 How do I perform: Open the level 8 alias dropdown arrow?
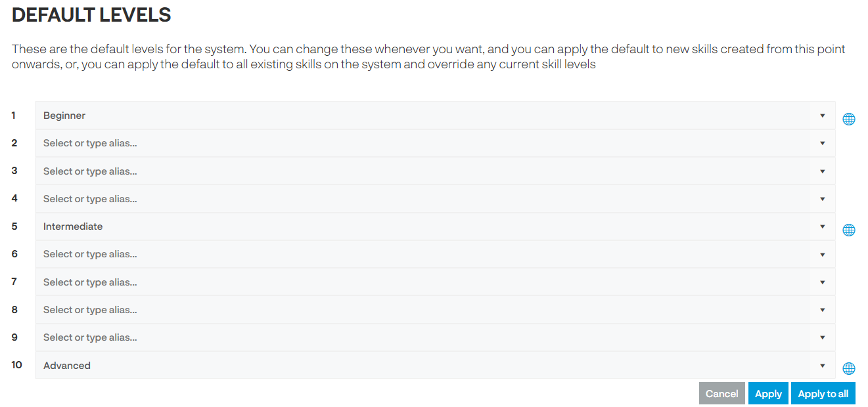point(823,310)
